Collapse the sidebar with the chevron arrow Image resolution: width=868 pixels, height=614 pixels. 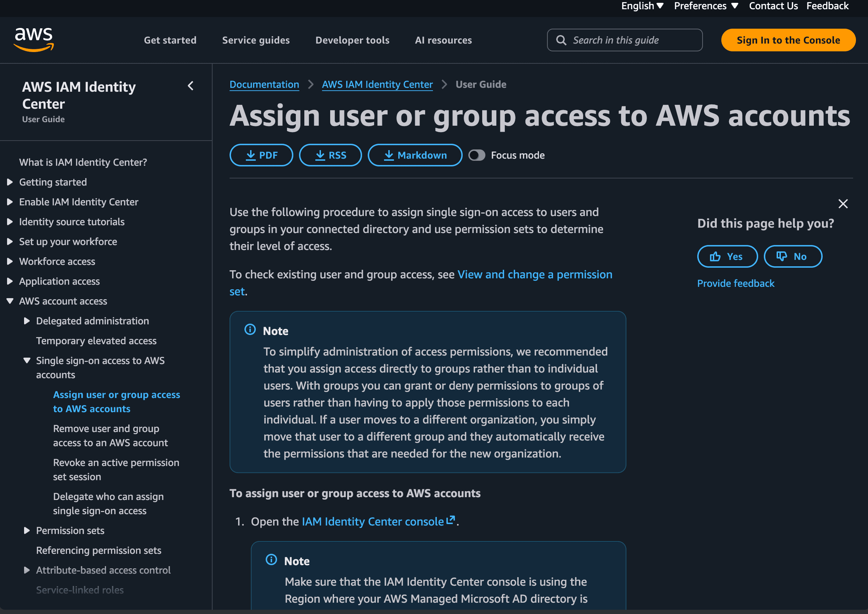[x=191, y=86]
